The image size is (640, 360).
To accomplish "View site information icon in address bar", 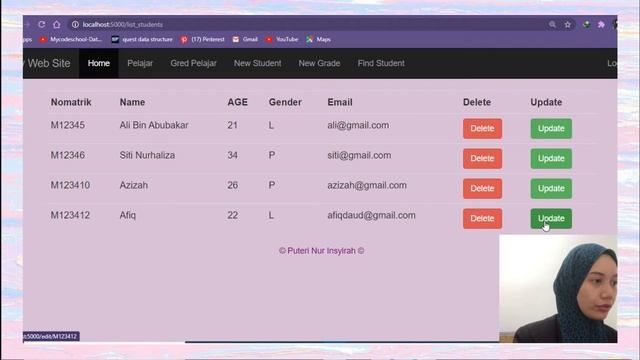I will point(75,24).
